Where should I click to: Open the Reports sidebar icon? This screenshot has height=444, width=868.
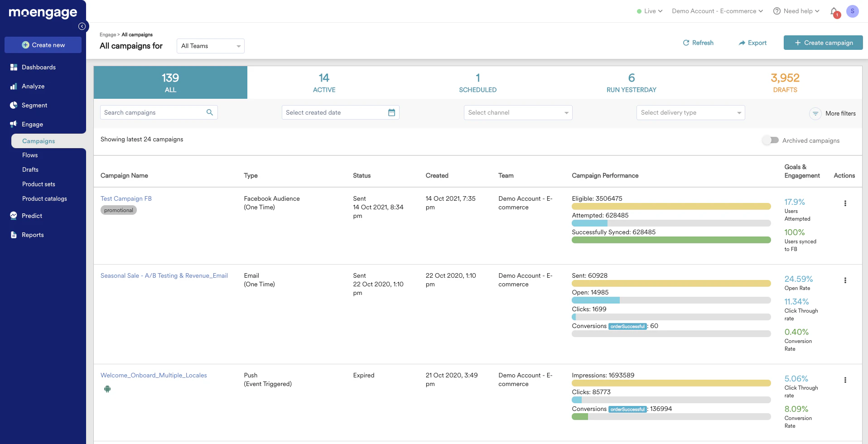coord(14,235)
